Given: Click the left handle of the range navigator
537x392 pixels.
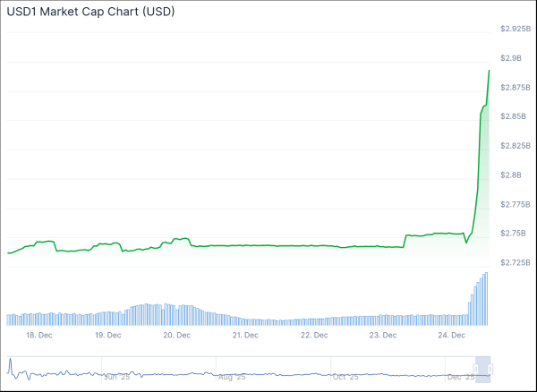Looking at the screenshot, I should (475, 369).
